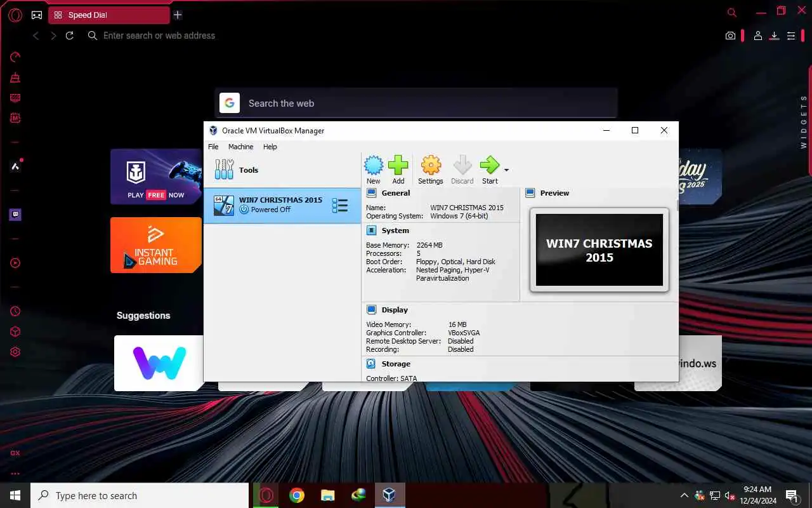Open the Extensions cube sidebar icon

15,331
